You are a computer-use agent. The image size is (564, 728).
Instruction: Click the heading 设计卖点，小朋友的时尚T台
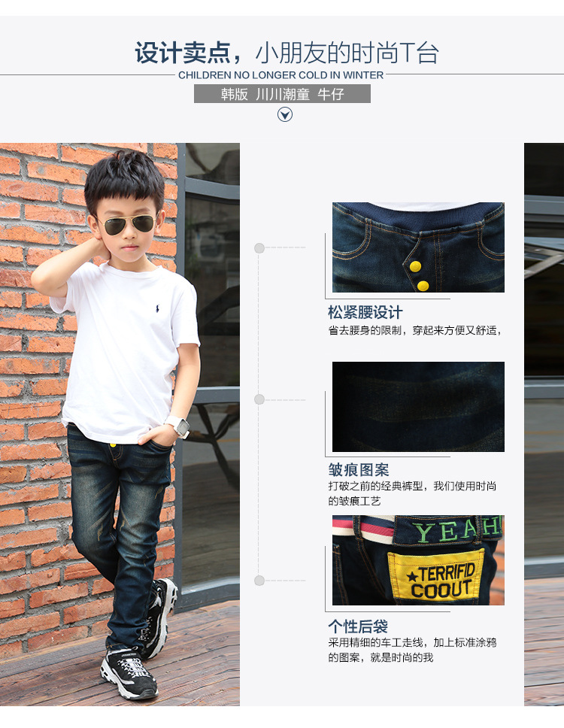coord(287,53)
